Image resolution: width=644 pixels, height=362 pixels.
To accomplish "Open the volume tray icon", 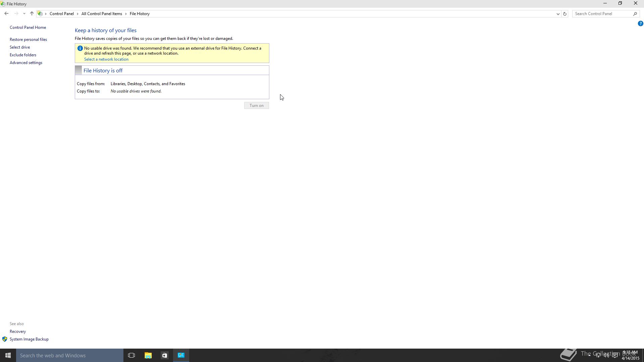I will [606, 355].
